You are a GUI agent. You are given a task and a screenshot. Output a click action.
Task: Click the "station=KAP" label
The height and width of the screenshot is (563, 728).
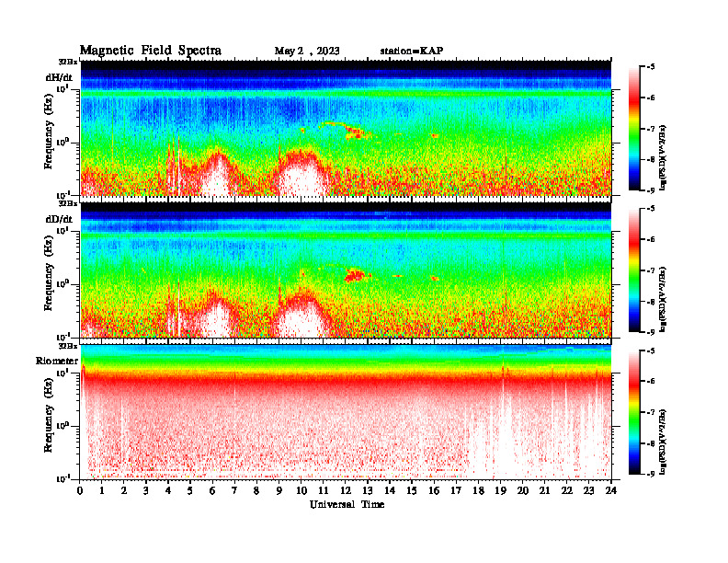[x=412, y=51]
